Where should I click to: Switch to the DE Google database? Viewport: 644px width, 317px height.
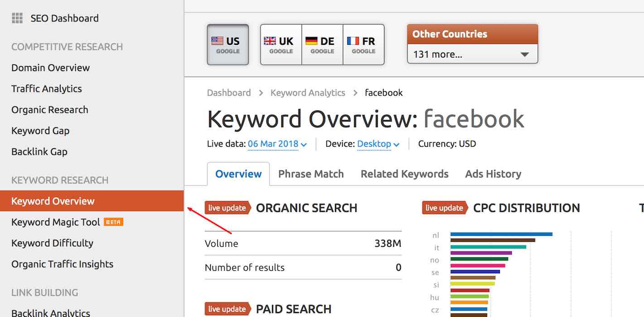tap(322, 45)
